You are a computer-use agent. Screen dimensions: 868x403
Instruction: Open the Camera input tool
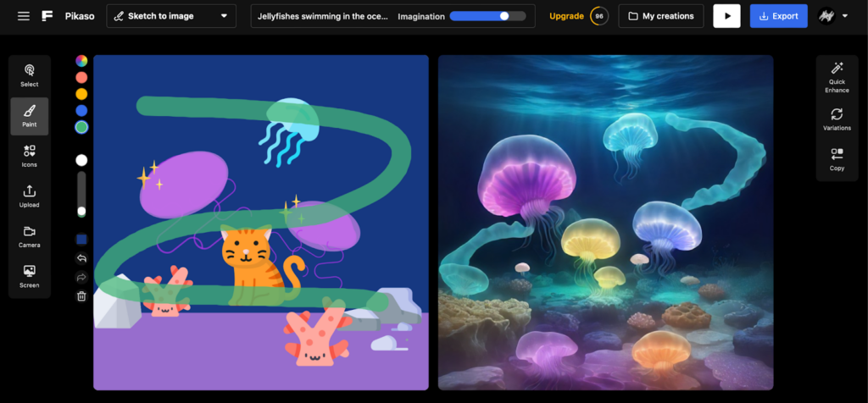30,236
